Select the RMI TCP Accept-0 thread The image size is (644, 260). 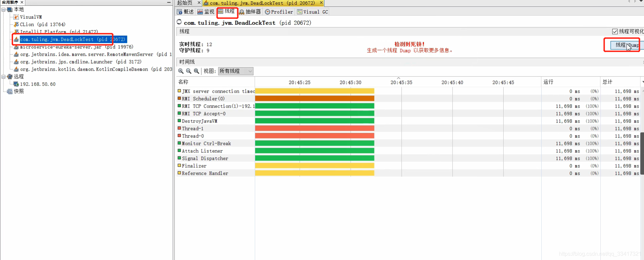(x=408, y=114)
